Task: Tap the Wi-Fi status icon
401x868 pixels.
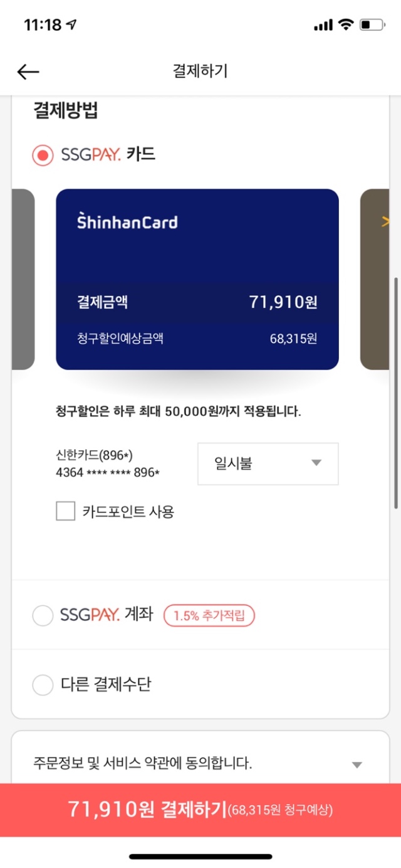Action: pyautogui.click(x=345, y=25)
